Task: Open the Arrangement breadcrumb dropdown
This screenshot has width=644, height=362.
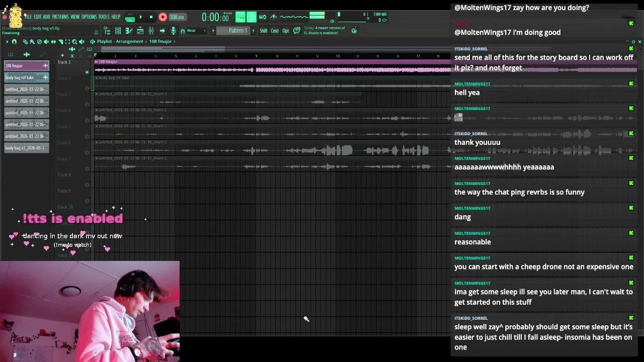Action: coord(130,42)
